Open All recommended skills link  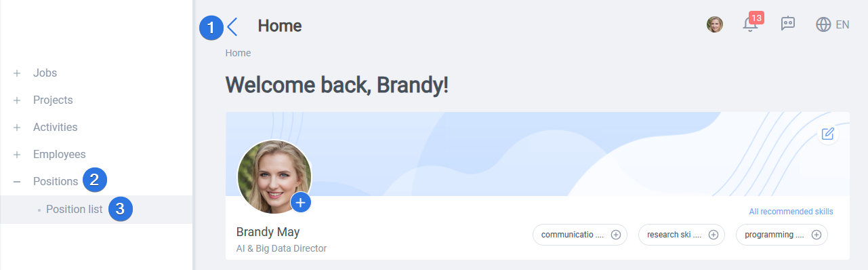[x=791, y=212]
